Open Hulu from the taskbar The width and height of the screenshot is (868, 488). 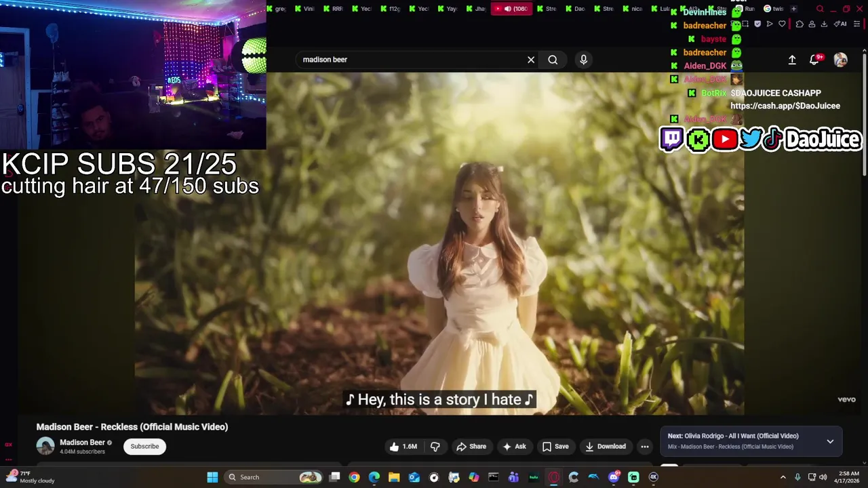tap(534, 477)
